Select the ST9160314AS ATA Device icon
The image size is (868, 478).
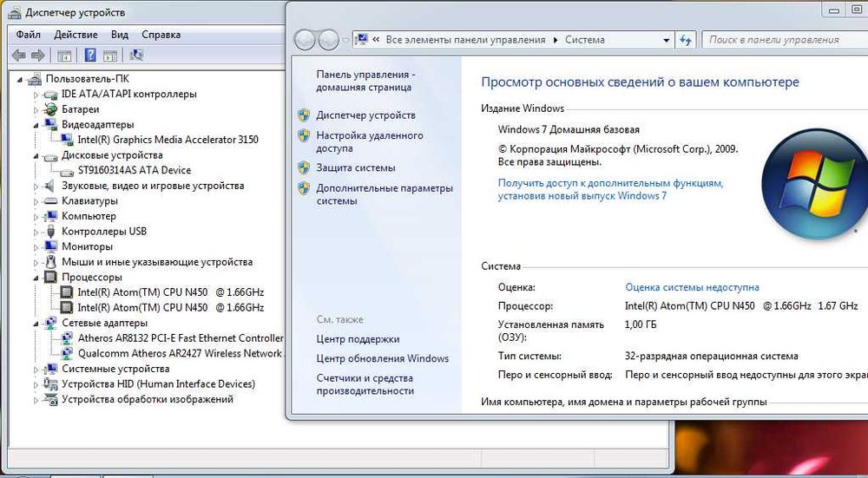67,170
